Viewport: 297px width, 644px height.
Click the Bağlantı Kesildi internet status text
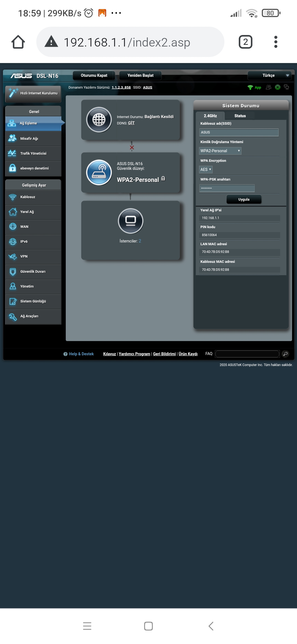pyautogui.click(x=159, y=117)
